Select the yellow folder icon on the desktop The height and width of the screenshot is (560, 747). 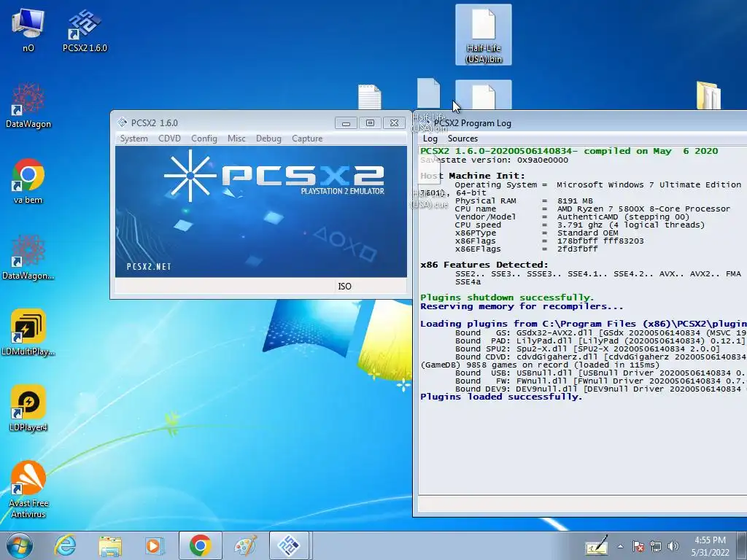tap(708, 96)
